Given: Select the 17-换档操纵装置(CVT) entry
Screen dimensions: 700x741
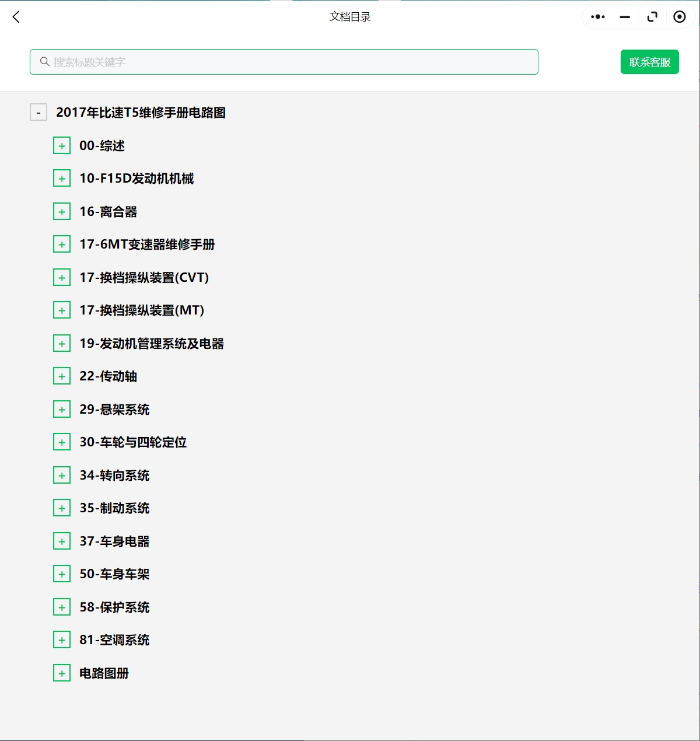Looking at the screenshot, I should pyautogui.click(x=144, y=277).
